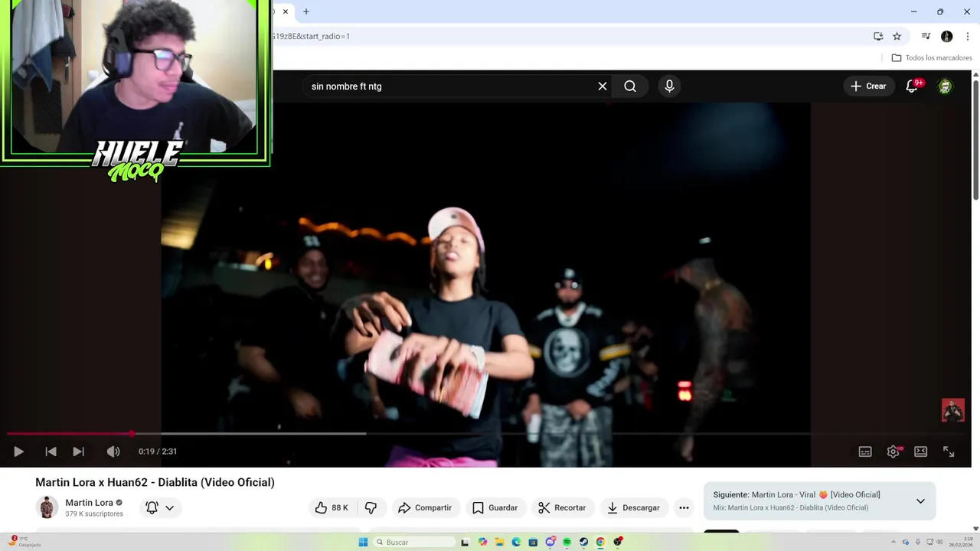The height and width of the screenshot is (551, 980).
Task: Open Microsoft Edge on taskbar
Action: pos(516,542)
